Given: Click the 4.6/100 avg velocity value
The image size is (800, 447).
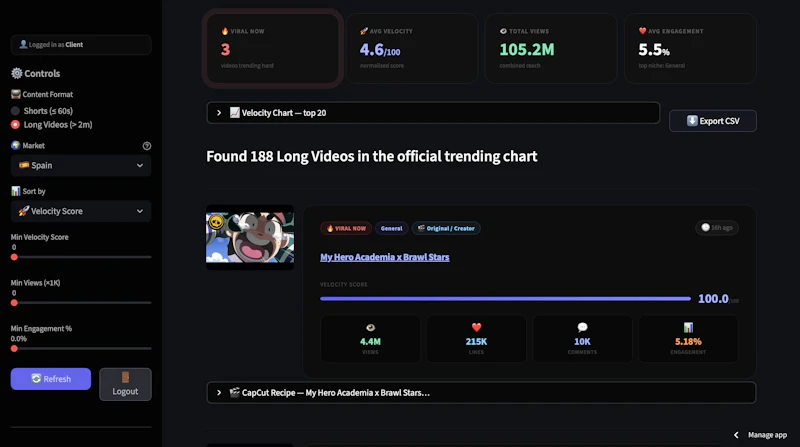Looking at the screenshot, I should coord(380,49).
